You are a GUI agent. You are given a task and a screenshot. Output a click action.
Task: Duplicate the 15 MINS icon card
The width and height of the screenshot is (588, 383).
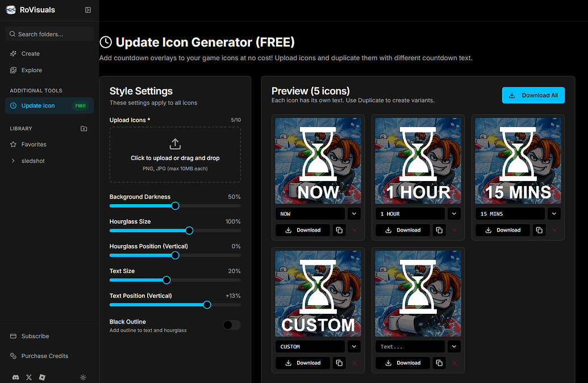coord(539,230)
